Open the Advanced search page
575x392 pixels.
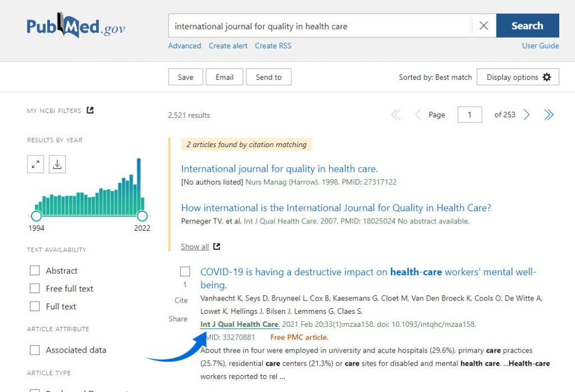click(x=184, y=45)
